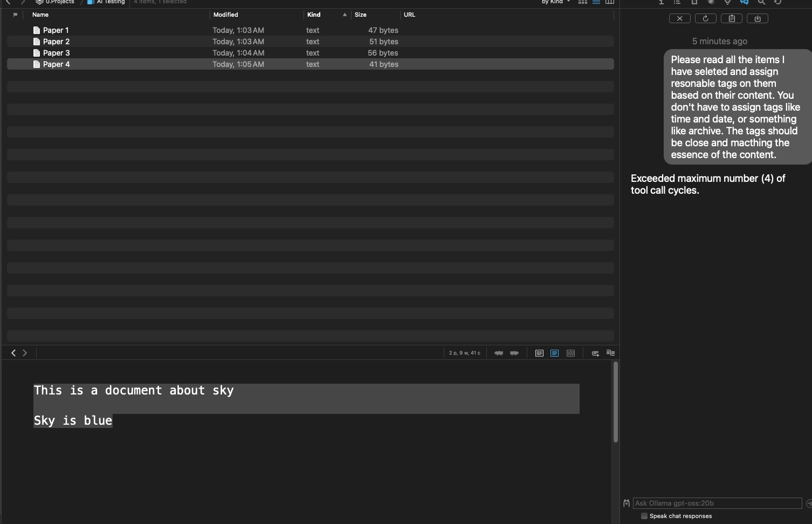Screen dimensions: 812x524
Task: Toggle the flag column header
Action: pyautogui.click(x=15, y=15)
